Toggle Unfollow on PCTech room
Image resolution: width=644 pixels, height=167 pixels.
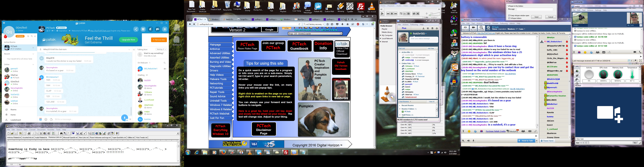click(x=62, y=28)
